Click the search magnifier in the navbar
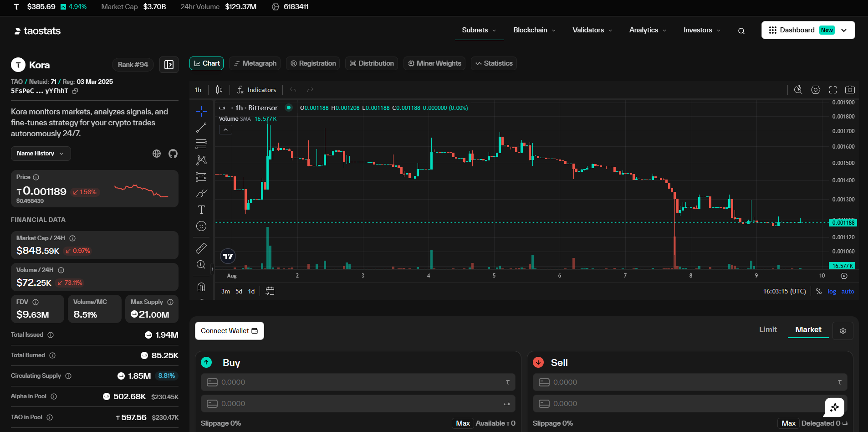This screenshot has width=868, height=432. [x=741, y=31]
